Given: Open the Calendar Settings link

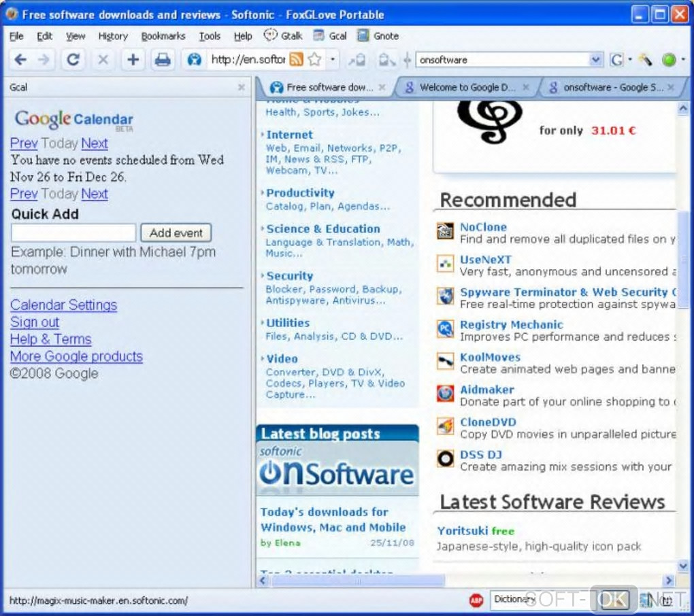Looking at the screenshot, I should [x=64, y=305].
